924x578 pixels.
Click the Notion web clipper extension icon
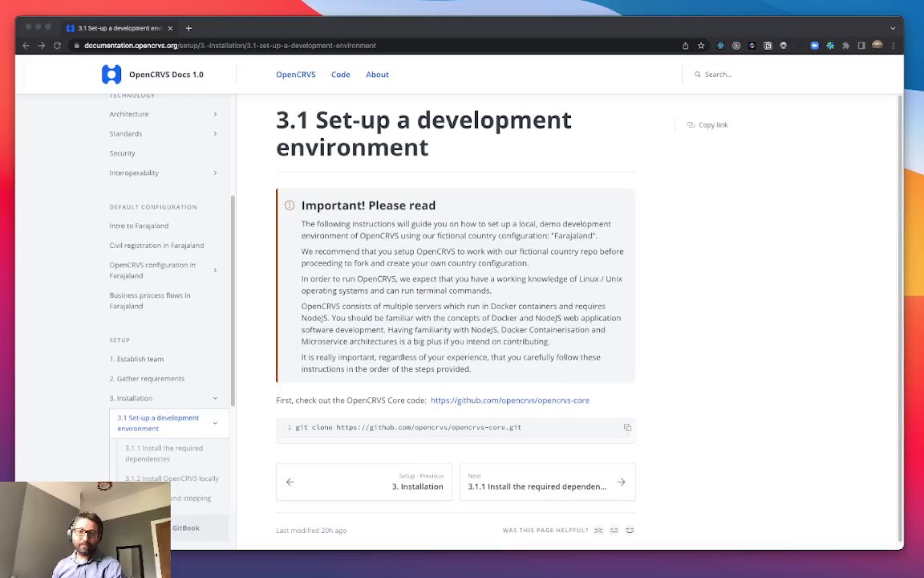768,46
